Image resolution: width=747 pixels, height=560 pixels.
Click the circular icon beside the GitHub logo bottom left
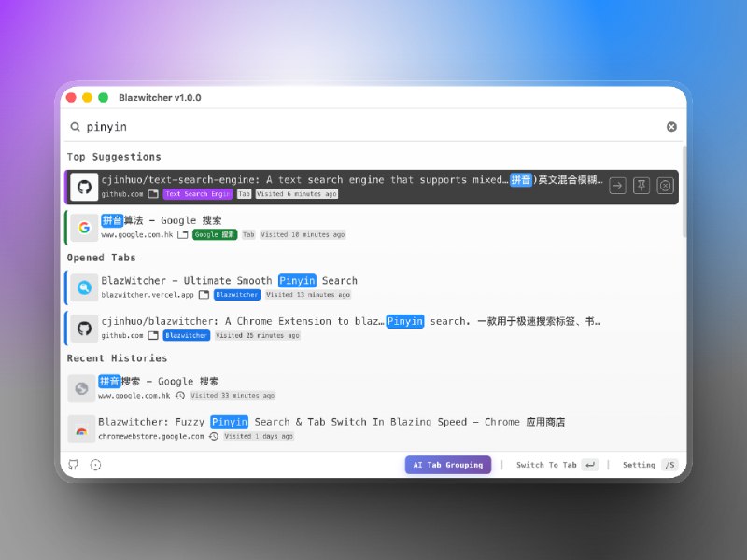[94, 465]
